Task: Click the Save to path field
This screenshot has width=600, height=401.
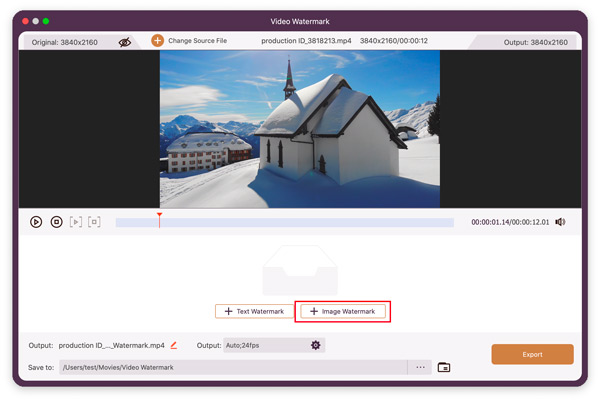Action: click(233, 367)
